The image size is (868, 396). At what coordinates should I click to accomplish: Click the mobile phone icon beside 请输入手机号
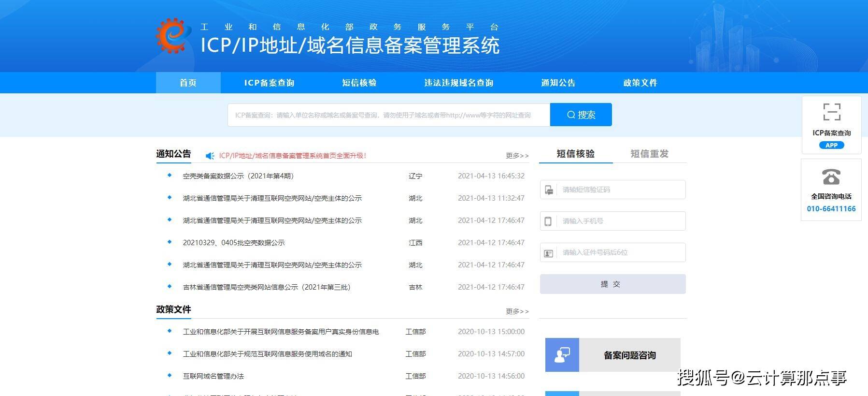pyautogui.click(x=548, y=221)
